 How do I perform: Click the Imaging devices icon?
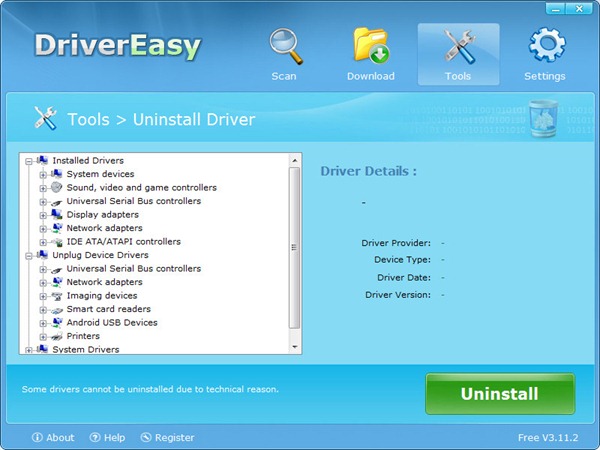pos(57,295)
